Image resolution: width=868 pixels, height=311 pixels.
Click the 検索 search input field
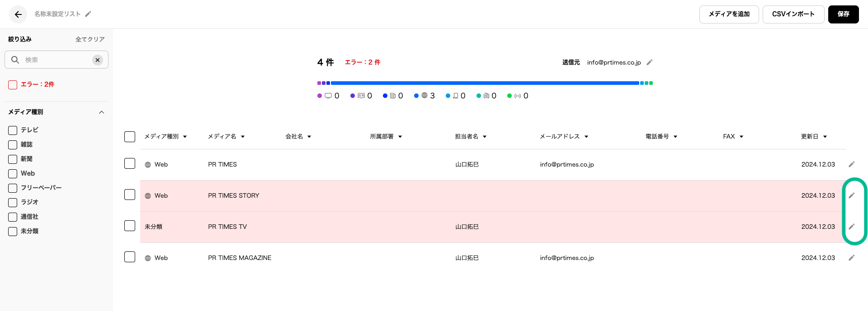coord(57,60)
